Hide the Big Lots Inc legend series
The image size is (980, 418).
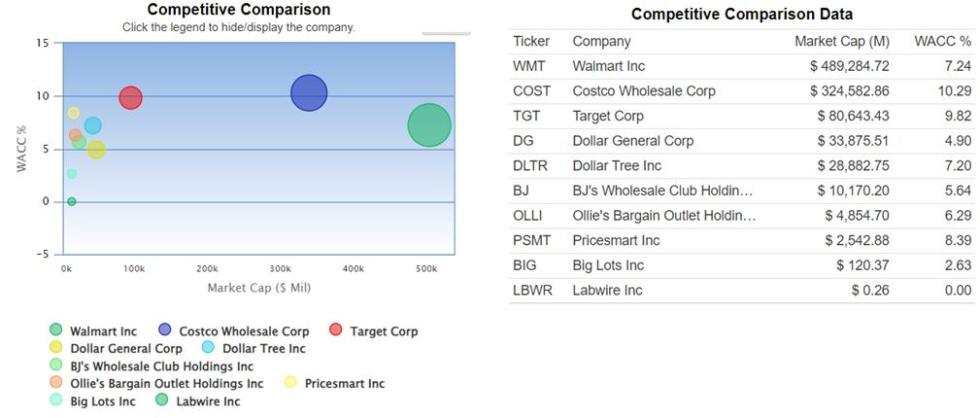click(x=102, y=401)
